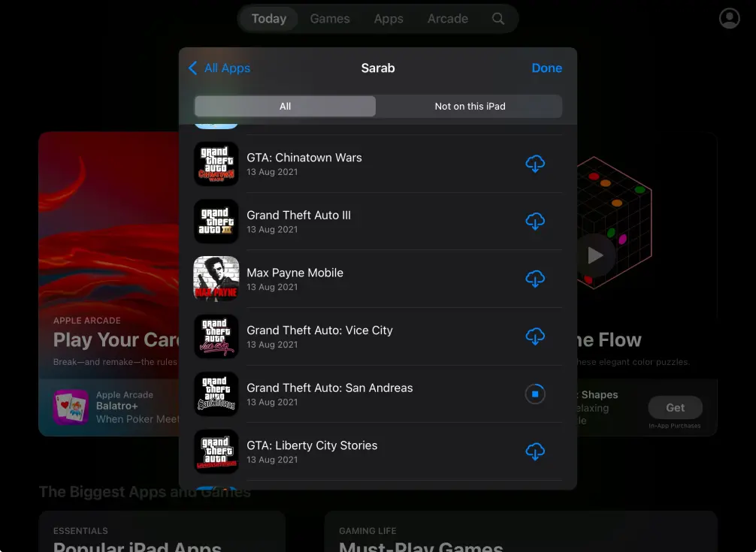Image resolution: width=756 pixels, height=552 pixels.
Task: Download GTA: Chinatown Wars from cloud
Action: click(535, 164)
